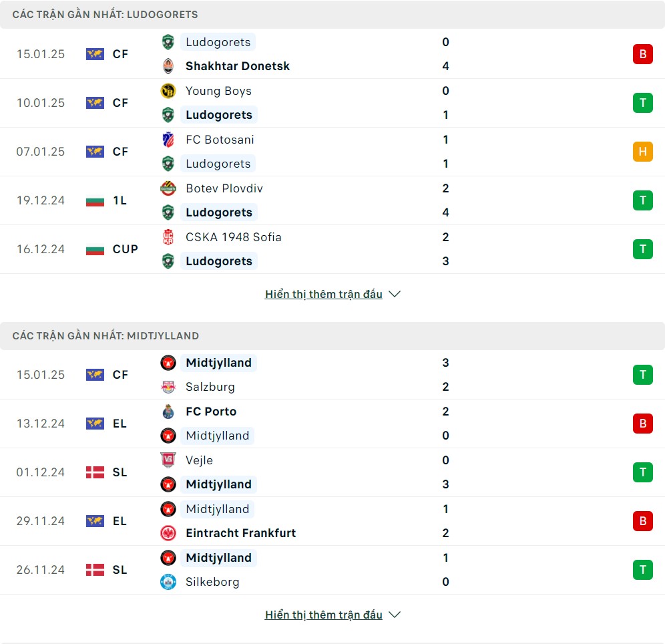Select the Eintracht Frankfurt team name
This screenshot has height=644, width=665.
tap(240, 533)
